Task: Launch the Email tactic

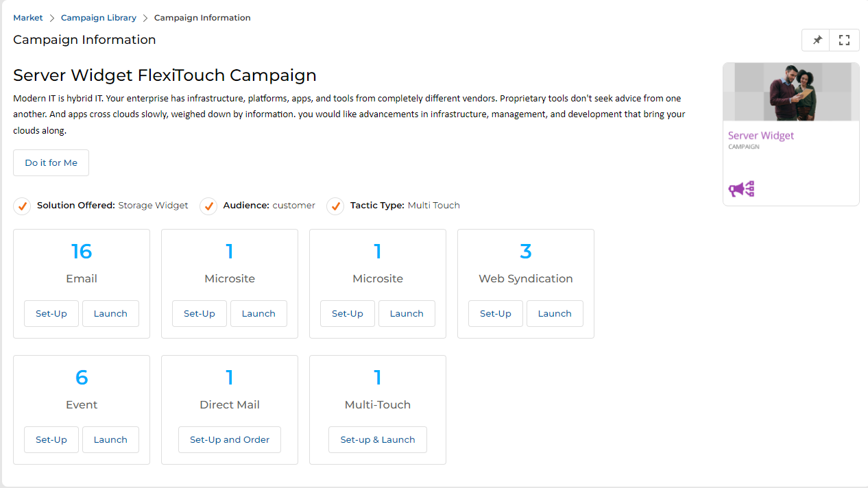Action: click(x=110, y=313)
